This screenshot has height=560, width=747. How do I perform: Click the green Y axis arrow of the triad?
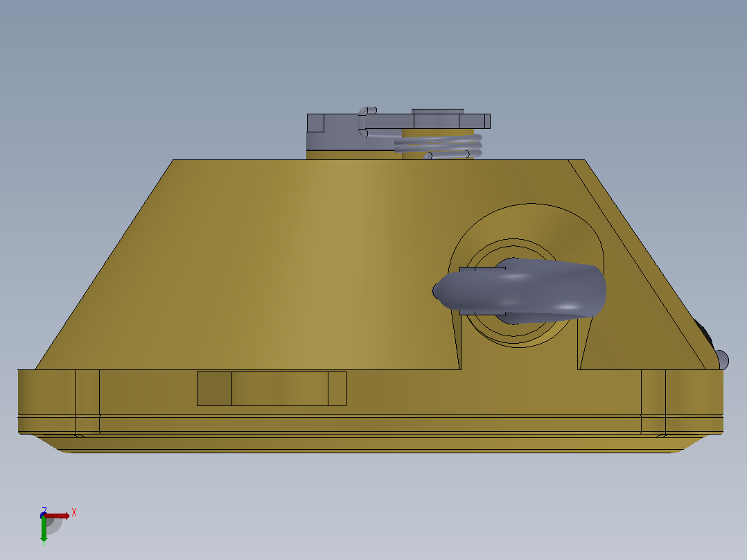pyautogui.click(x=44, y=530)
